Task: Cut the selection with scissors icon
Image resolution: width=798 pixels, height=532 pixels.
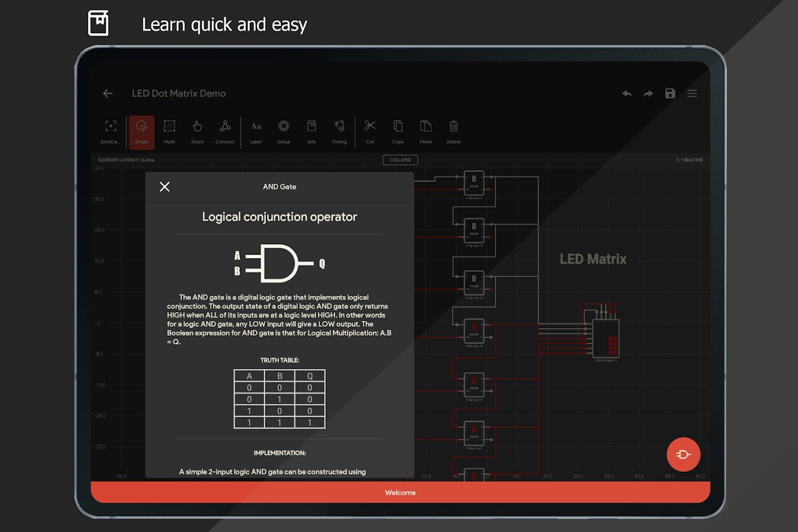Action: [x=370, y=131]
